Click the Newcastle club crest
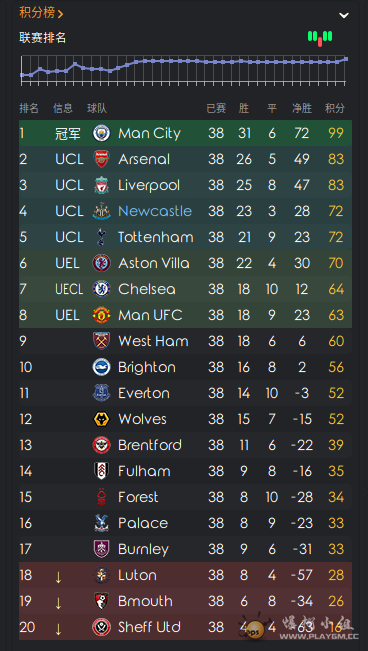Image resolution: width=368 pixels, height=651 pixels. [x=101, y=211]
